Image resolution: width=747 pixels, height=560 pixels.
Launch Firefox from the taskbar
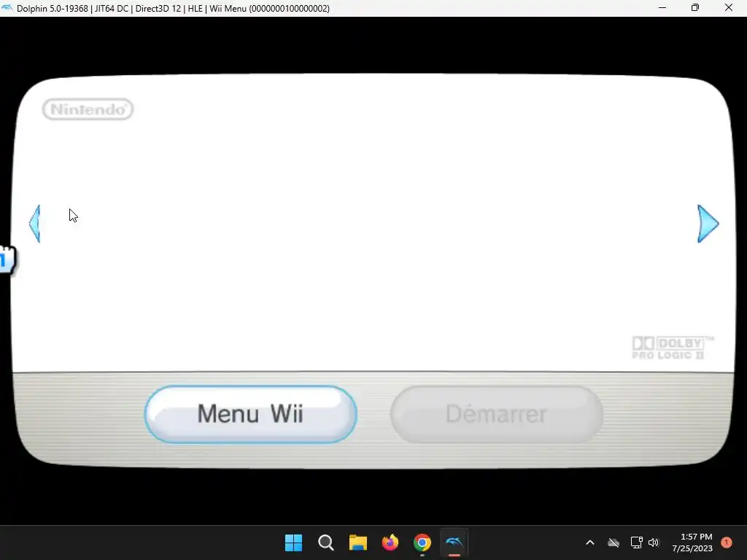coord(390,542)
